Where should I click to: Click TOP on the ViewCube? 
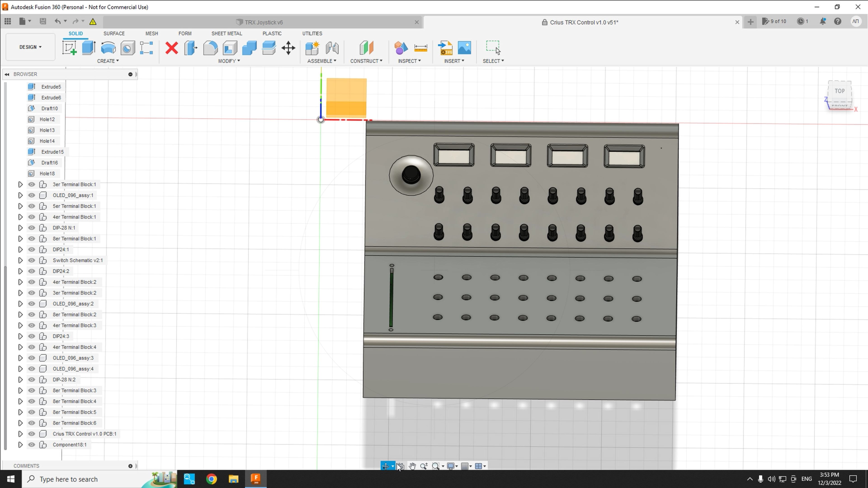tap(839, 91)
